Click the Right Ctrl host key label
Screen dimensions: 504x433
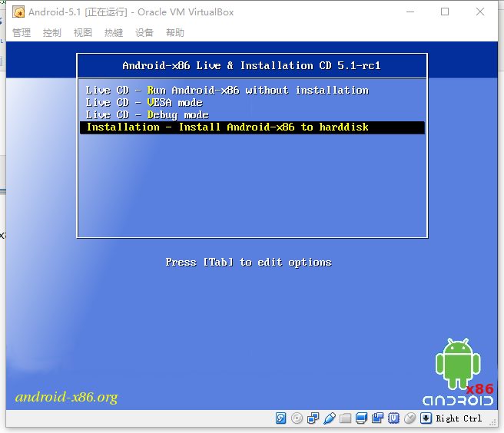(x=459, y=418)
